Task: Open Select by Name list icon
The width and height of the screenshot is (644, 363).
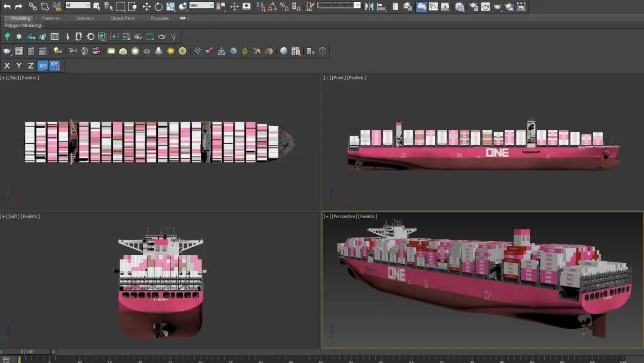Action: pyautogui.click(x=108, y=6)
